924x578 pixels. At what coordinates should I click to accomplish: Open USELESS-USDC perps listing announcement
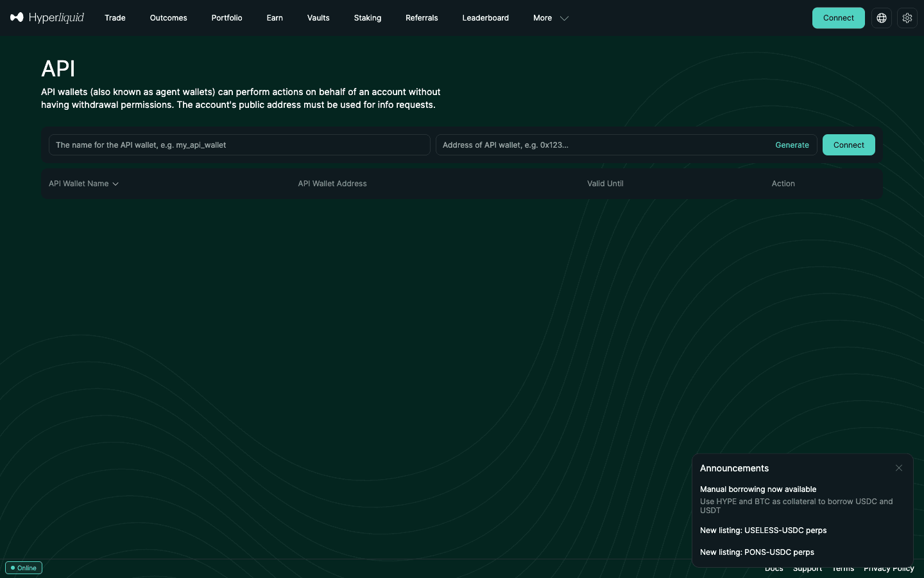coord(763,530)
